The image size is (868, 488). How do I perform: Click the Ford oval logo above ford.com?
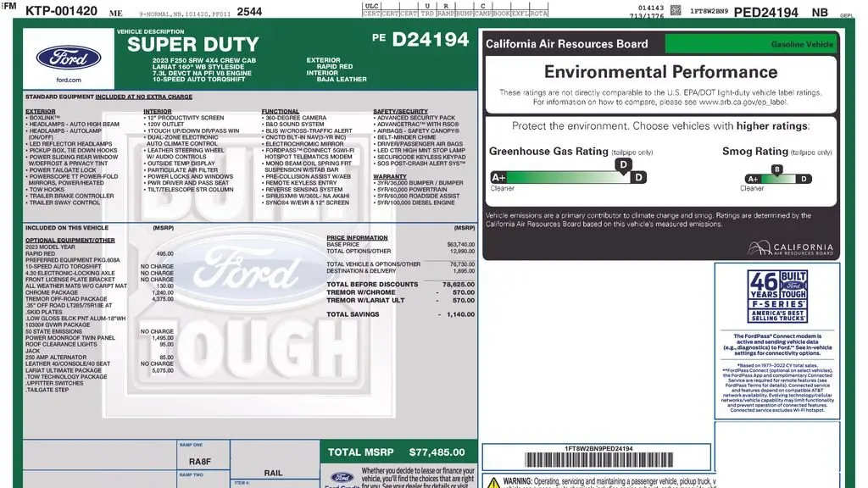tap(69, 58)
